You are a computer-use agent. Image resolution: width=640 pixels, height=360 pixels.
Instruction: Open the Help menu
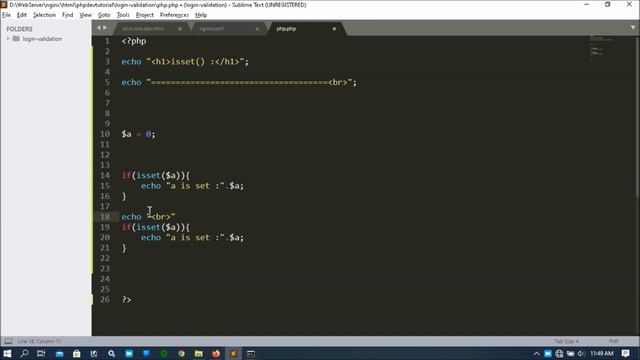click(201, 15)
